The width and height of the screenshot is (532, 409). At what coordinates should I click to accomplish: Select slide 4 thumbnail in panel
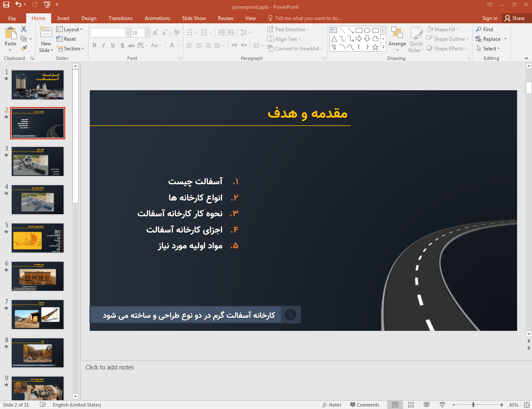pos(37,200)
